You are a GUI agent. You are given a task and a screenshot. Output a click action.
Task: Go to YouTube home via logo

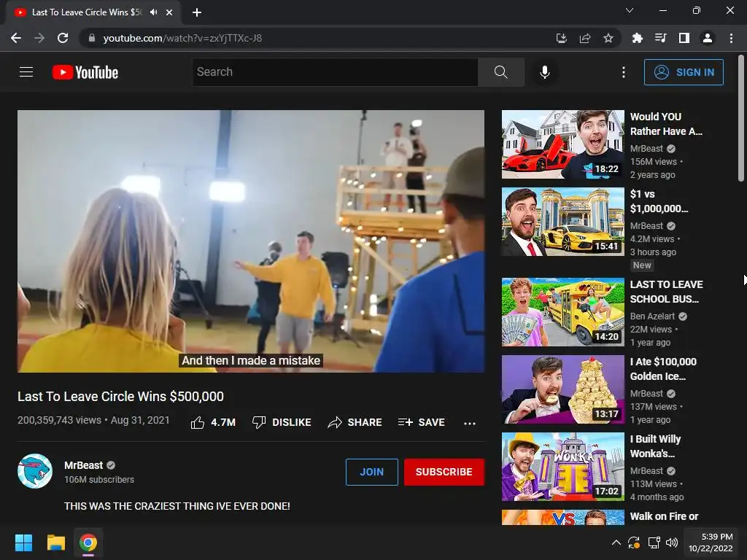(85, 72)
